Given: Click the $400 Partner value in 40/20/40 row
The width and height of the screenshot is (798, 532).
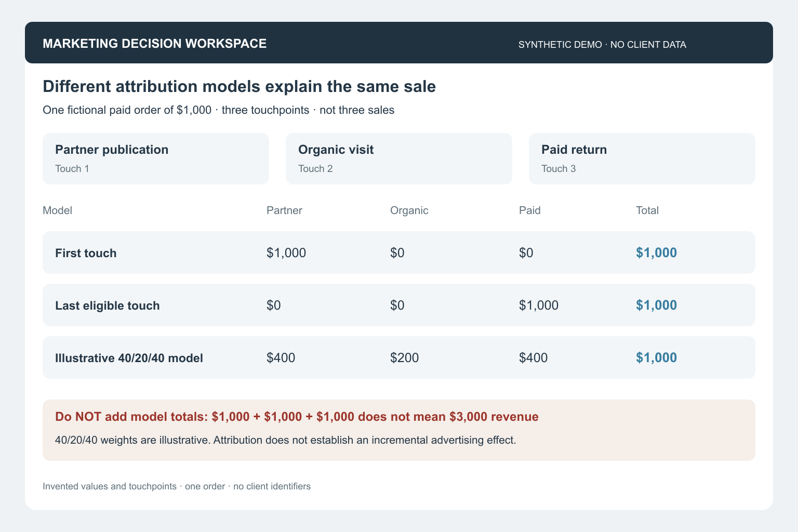Looking at the screenshot, I should coord(281,358).
